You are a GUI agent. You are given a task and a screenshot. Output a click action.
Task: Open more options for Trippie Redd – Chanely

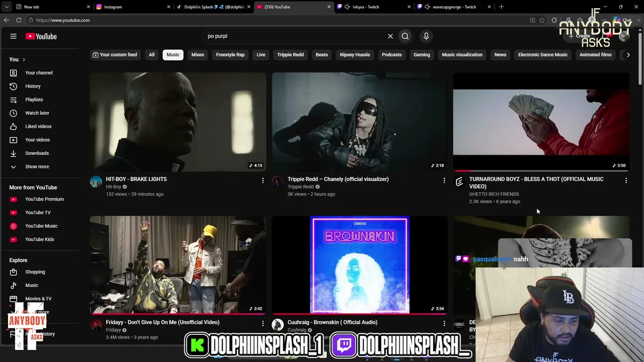click(444, 180)
